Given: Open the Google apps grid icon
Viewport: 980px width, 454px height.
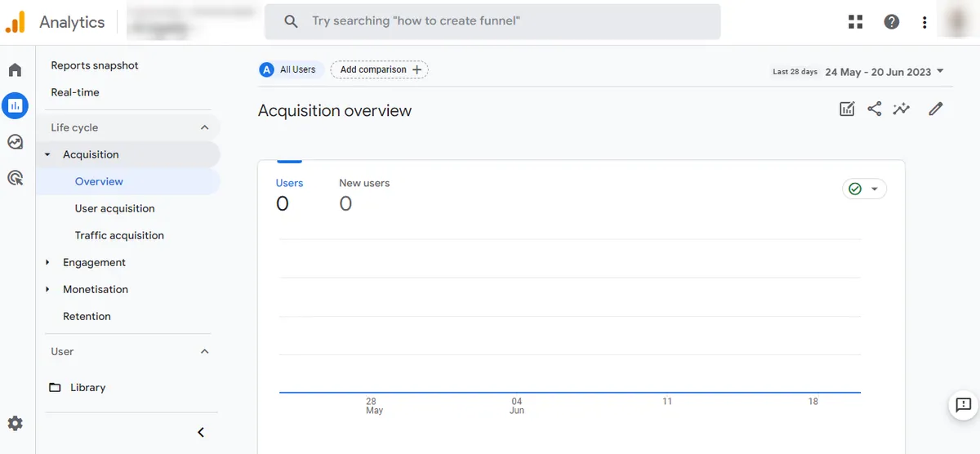Looking at the screenshot, I should (x=856, y=22).
